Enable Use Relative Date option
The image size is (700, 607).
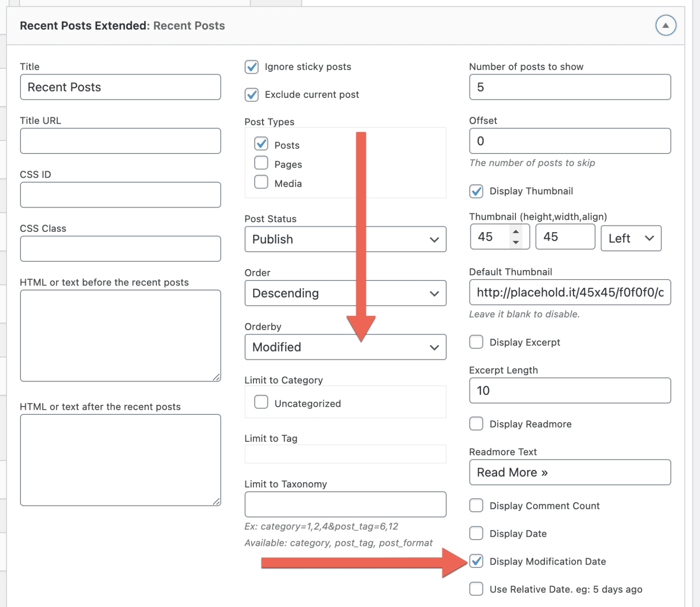(x=476, y=589)
